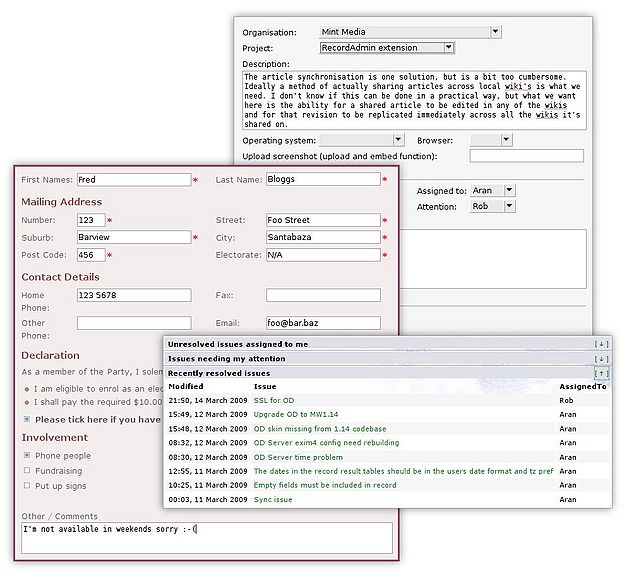Click the AssignedTo column header
Image resolution: width=627 pixels, height=576 pixels.
click(x=583, y=386)
